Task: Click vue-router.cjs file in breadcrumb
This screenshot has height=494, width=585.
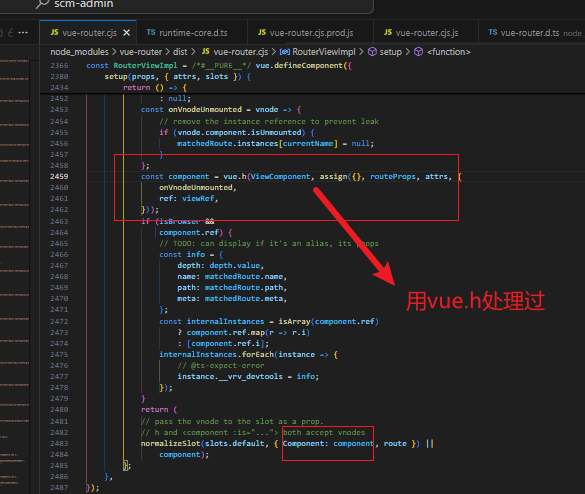Action: 241,52
